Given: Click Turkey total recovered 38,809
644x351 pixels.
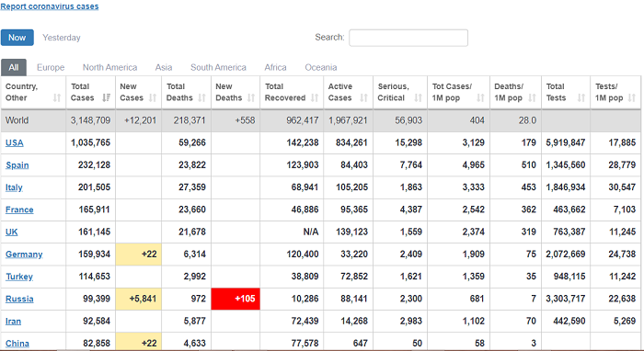Looking at the screenshot, I should pos(305,277).
